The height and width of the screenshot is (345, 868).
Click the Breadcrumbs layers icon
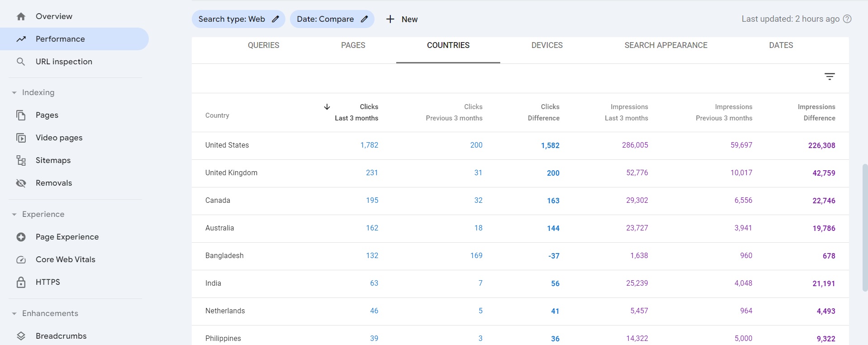pos(21,336)
